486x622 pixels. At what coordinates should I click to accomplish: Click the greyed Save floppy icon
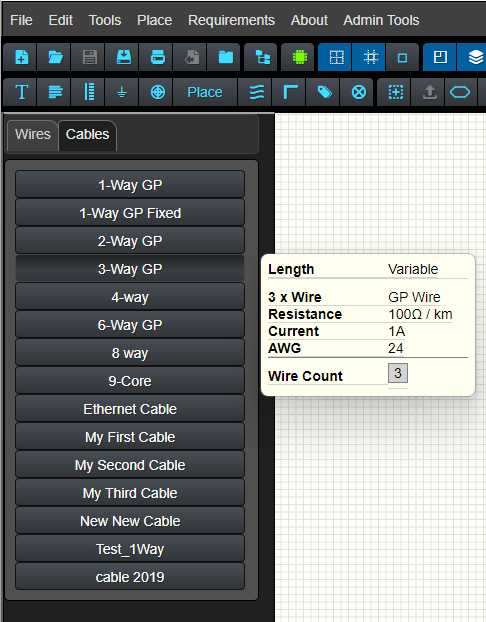(90, 58)
